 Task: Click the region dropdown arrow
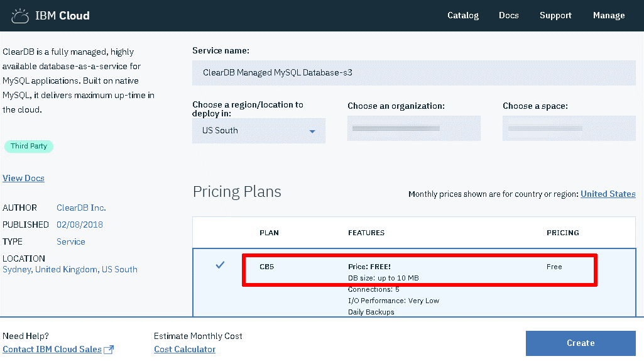[x=312, y=131]
